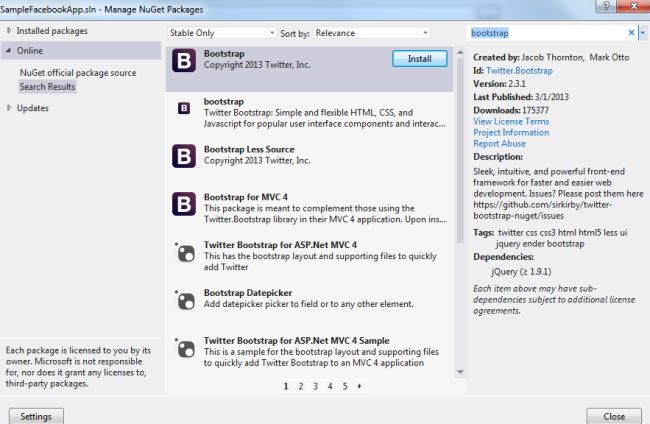Click the package list scrollbar thumb
Image resolution: width=650 pixels, height=424 pixels.
[x=460, y=150]
